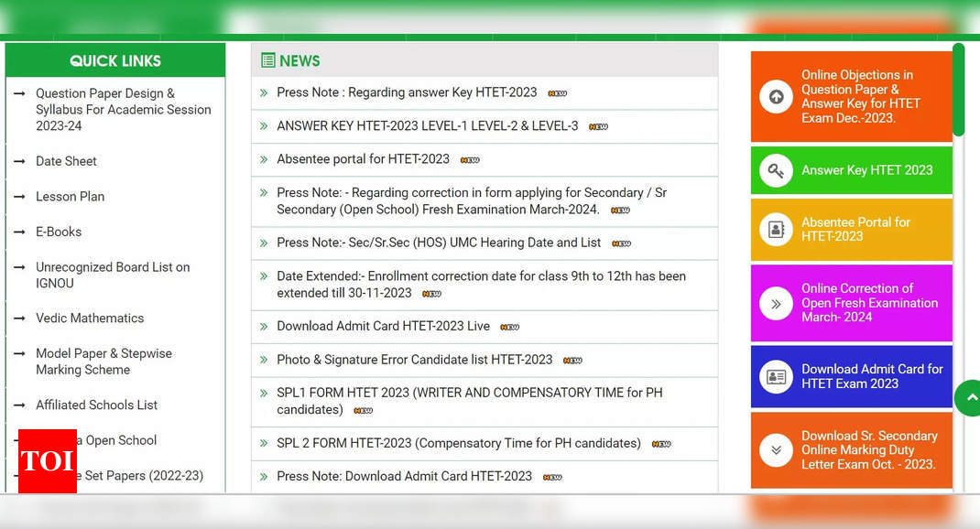Click the ID card icon on Absentee Portal banner
The image size is (980, 529).
(776, 229)
